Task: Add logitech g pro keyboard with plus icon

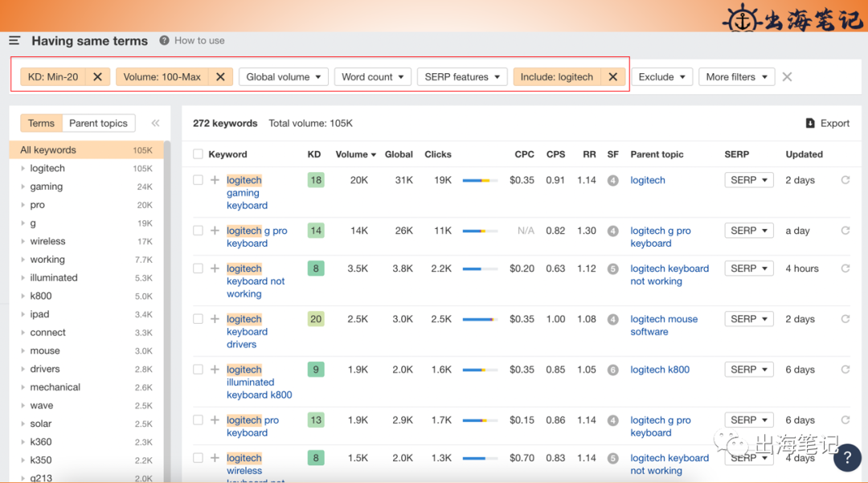Action: click(x=215, y=230)
